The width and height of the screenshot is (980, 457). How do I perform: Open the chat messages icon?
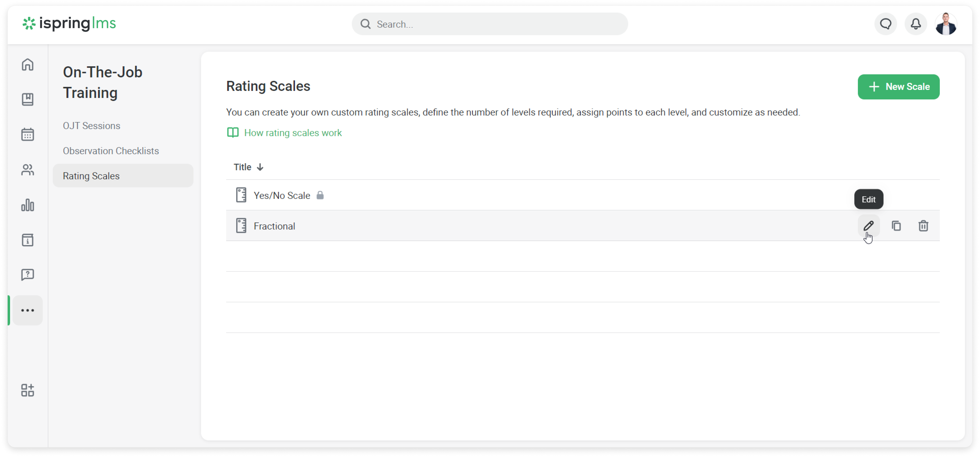tap(886, 24)
